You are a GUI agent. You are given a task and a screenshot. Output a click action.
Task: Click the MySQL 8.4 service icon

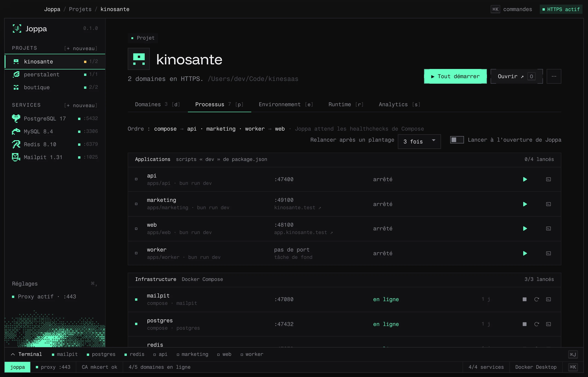pyautogui.click(x=16, y=131)
